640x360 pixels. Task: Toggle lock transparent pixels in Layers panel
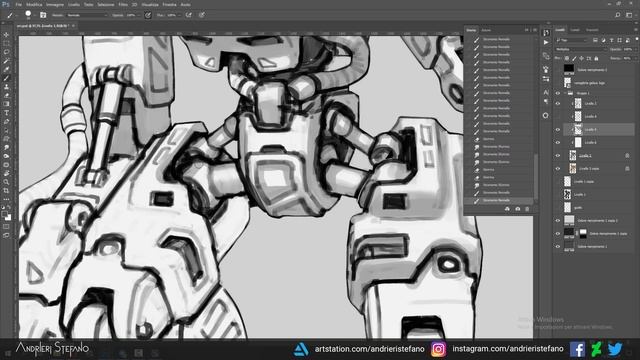(x=567, y=58)
